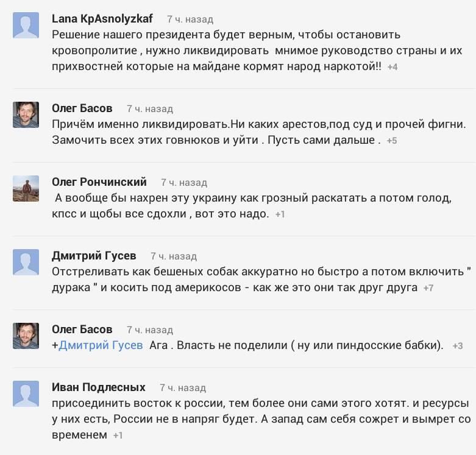This screenshot has width=476, height=455.
Task: Click Lana KpAsnolyzkaf's default avatar icon
Action: (26, 26)
